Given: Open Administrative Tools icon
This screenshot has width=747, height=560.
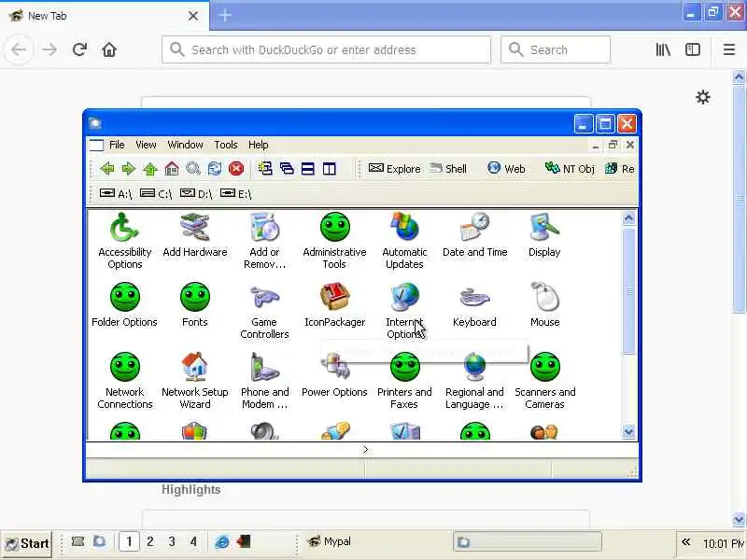Looking at the screenshot, I should (x=334, y=241).
